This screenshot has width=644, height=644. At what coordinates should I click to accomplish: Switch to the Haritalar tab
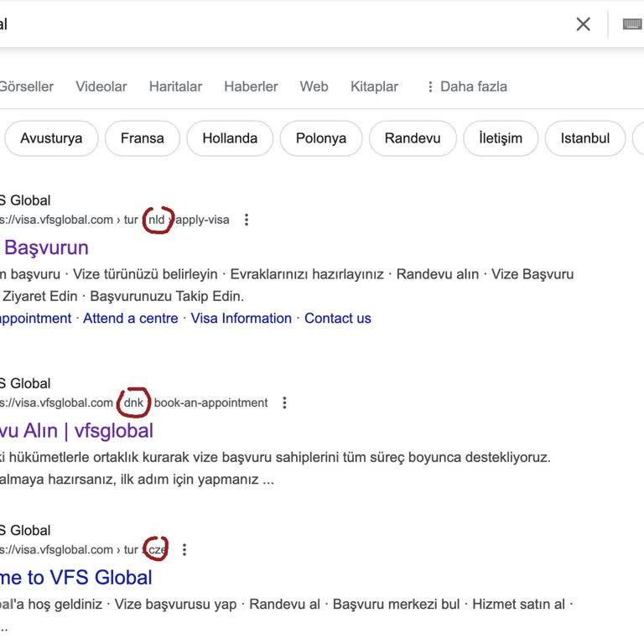pyautogui.click(x=175, y=86)
